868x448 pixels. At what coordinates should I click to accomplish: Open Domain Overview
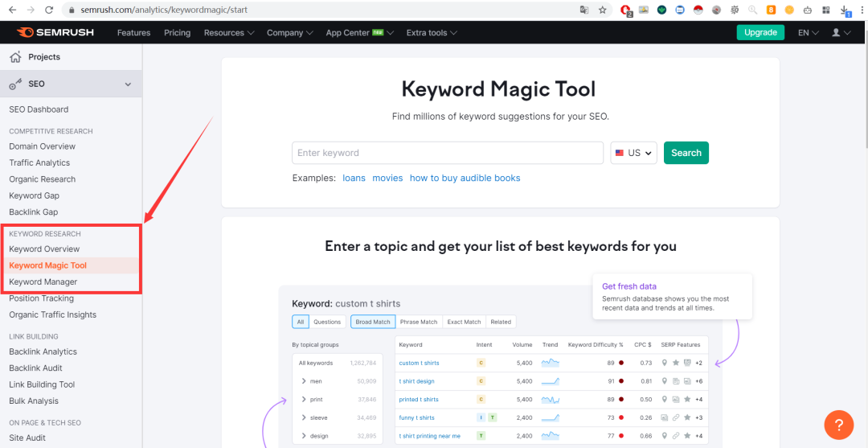tap(42, 146)
